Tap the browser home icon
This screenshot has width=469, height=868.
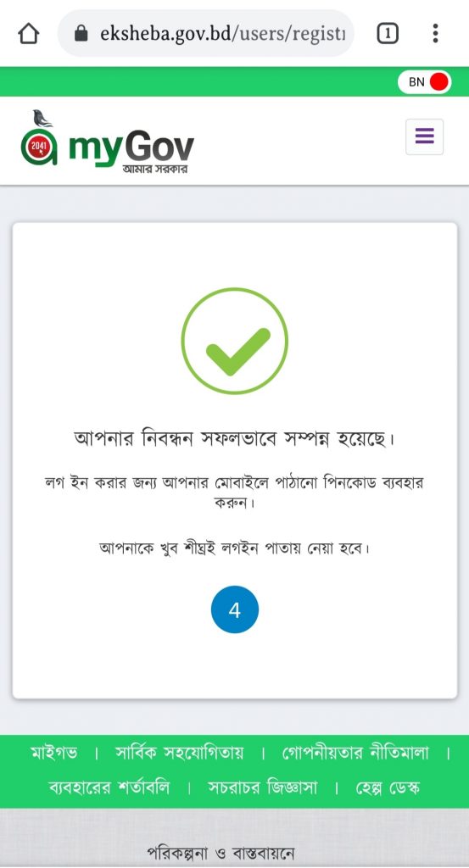29,34
